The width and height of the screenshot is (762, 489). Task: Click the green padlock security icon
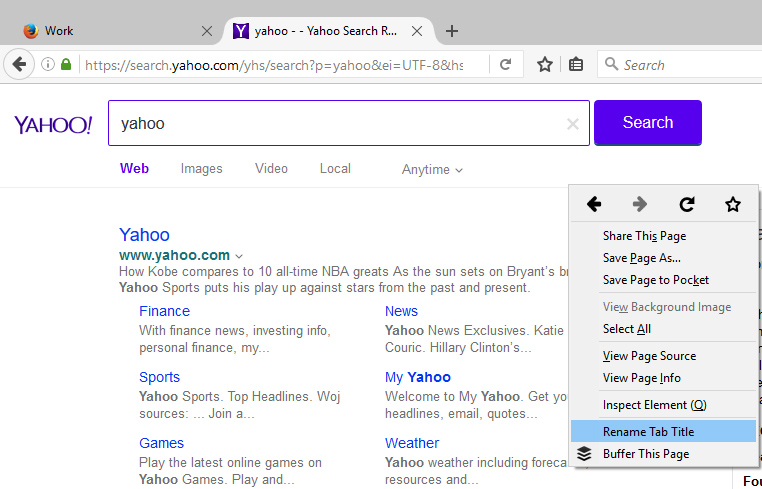pos(66,65)
